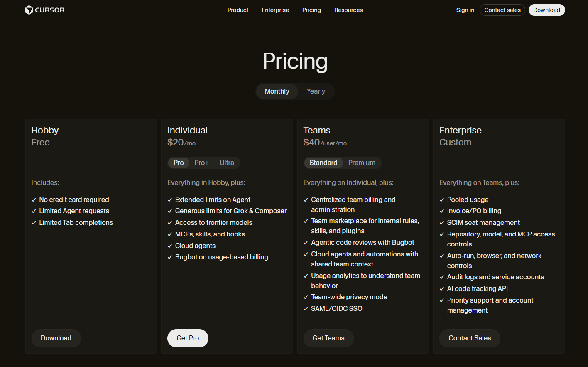The width and height of the screenshot is (588, 367).
Task: Click the Get Pro button
Action: (x=188, y=338)
